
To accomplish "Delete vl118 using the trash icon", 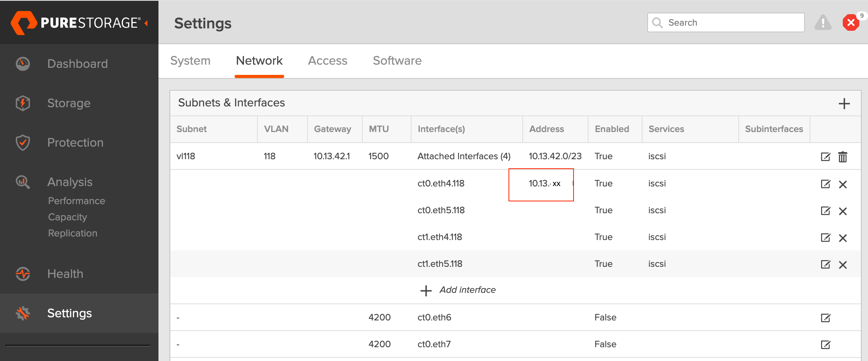I will point(843,157).
